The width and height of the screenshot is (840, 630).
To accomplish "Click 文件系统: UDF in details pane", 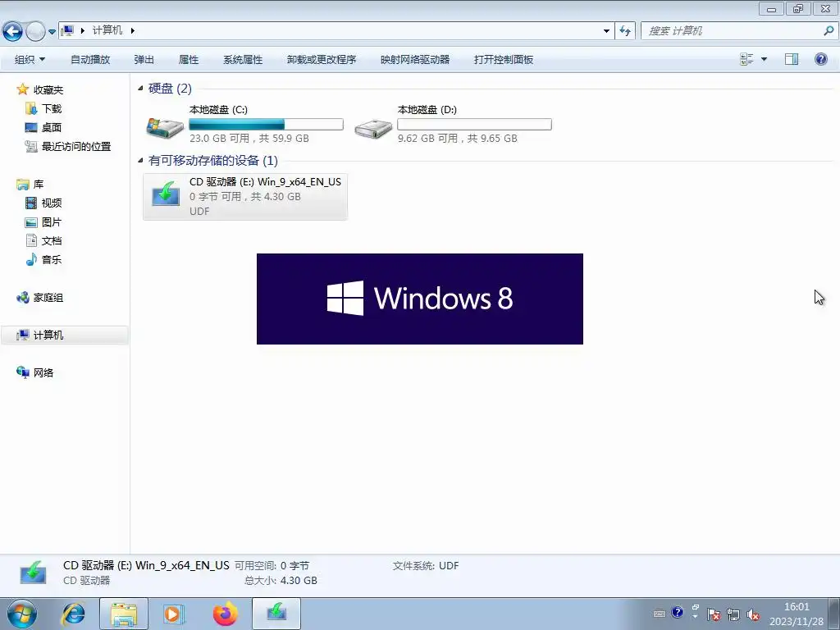I will tap(426, 566).
